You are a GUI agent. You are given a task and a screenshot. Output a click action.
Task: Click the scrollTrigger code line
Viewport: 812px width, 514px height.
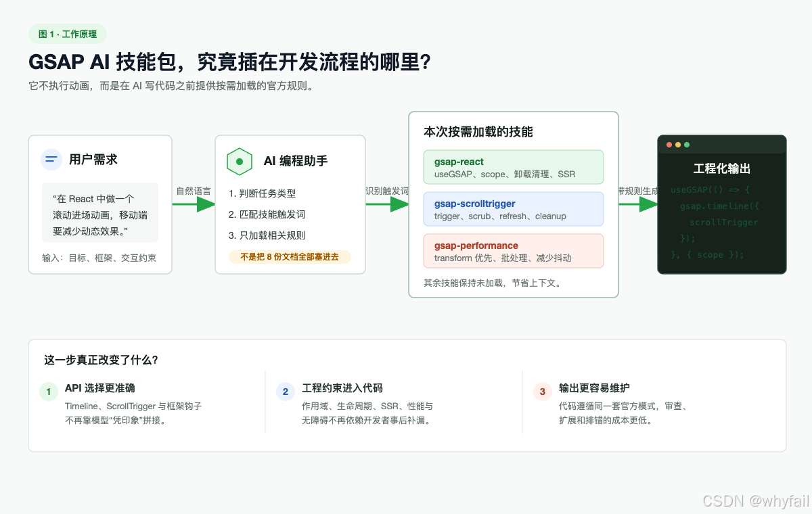[x=724, y=223]
